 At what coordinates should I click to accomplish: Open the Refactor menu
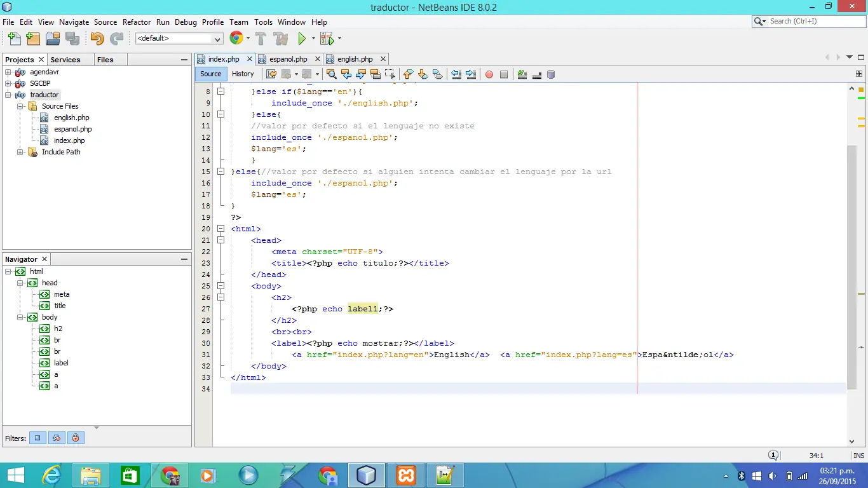pos(137,22)
